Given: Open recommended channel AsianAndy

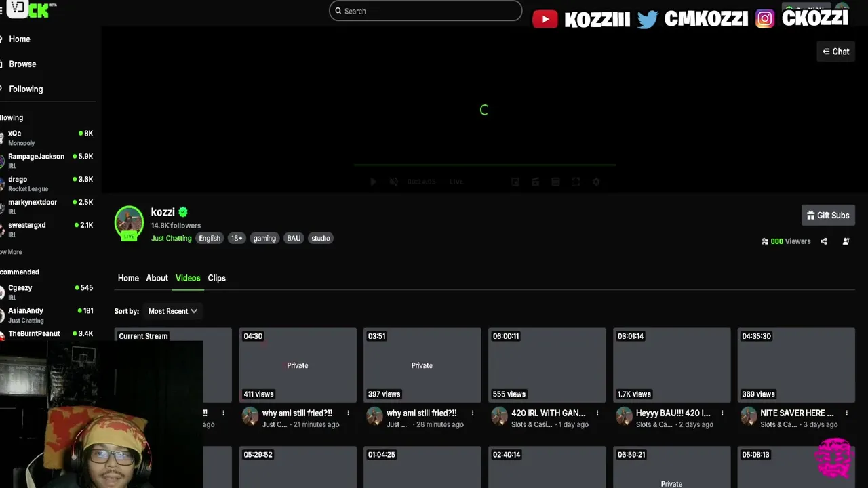Looking at the screenshot, I should coord(47,315).
